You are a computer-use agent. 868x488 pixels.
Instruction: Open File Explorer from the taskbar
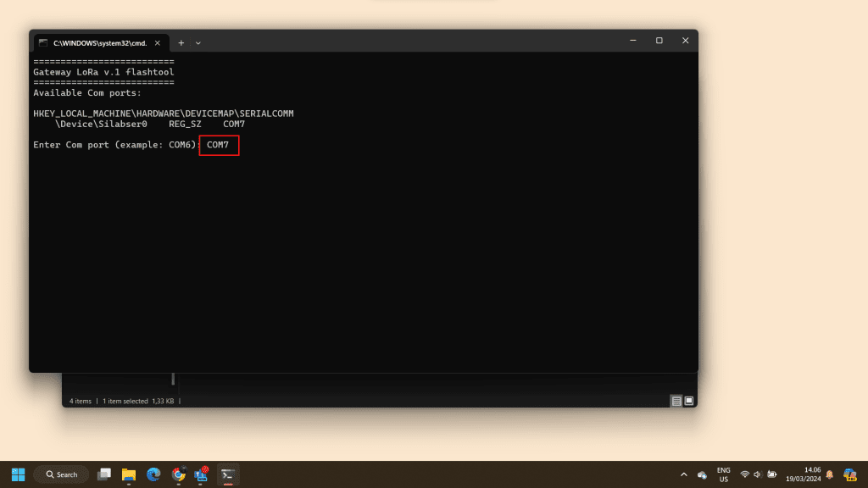129,474
